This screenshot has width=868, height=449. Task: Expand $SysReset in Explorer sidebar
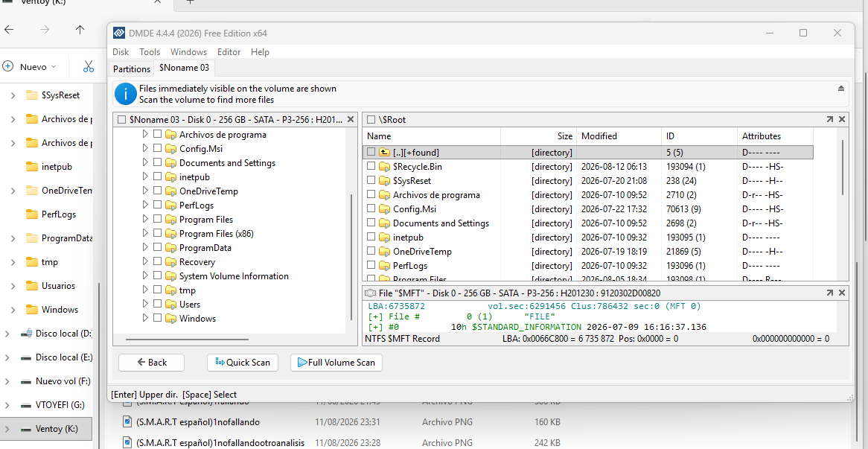(x=13, y=95)
